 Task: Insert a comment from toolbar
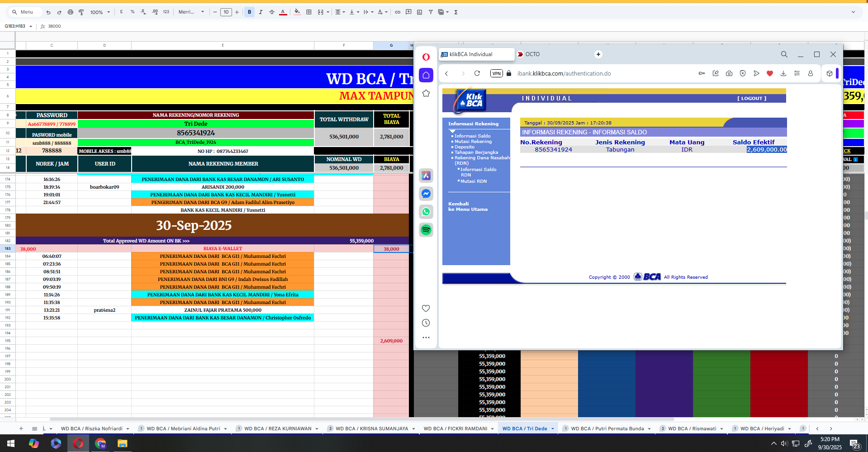click(x=408, y=12)
